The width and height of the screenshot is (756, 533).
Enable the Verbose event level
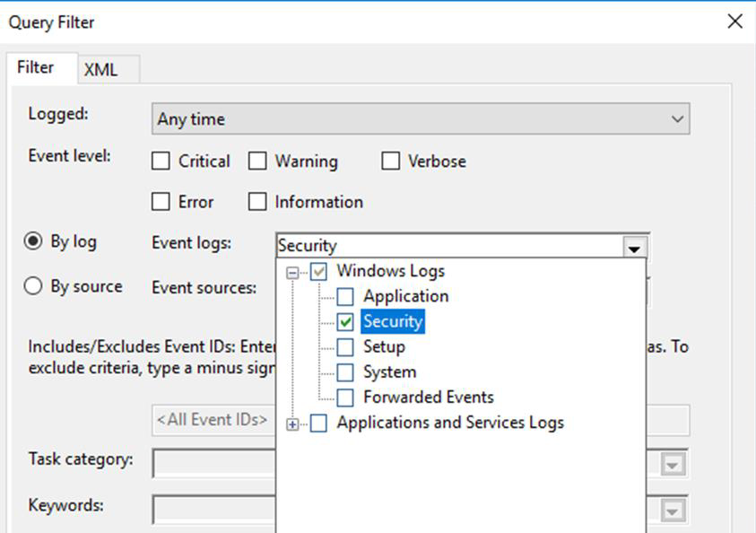coord(391,161)
